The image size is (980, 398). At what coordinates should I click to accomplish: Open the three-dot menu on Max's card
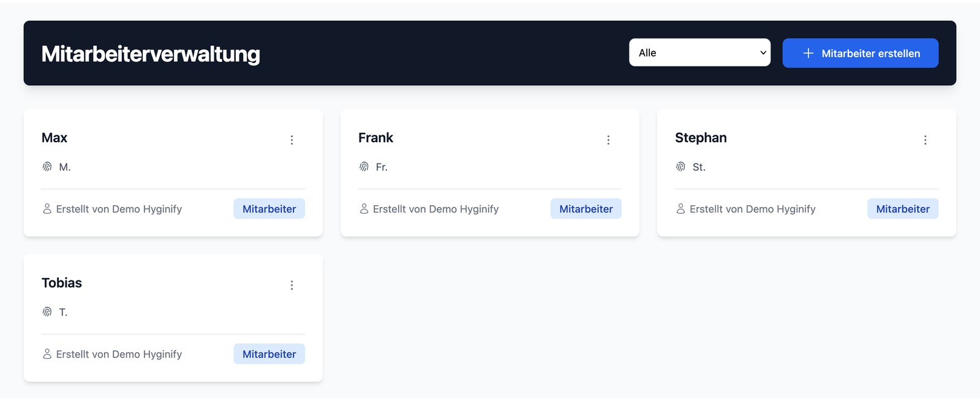tap(292, 140)
